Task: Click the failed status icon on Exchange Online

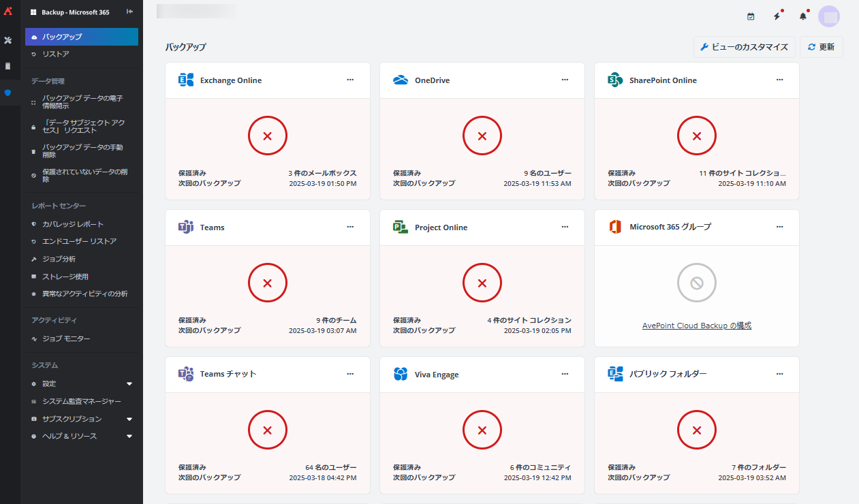Action: (x=268, y=136)
